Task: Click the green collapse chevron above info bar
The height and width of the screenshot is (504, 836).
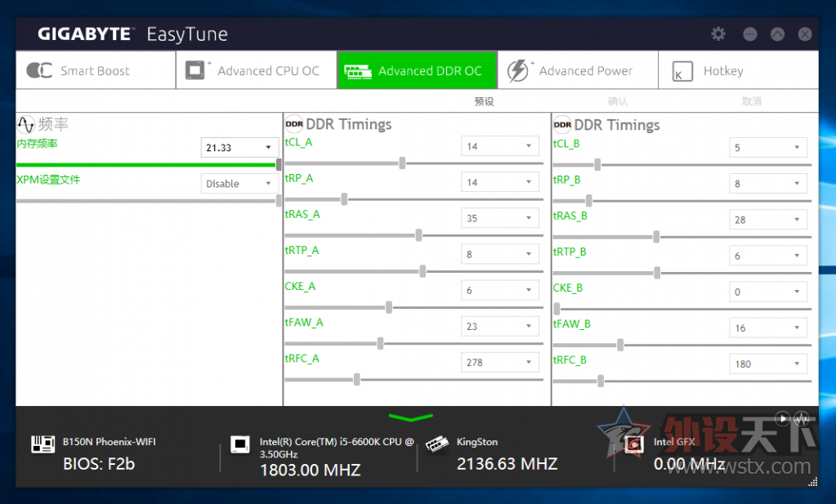Action: coord(410,417)
